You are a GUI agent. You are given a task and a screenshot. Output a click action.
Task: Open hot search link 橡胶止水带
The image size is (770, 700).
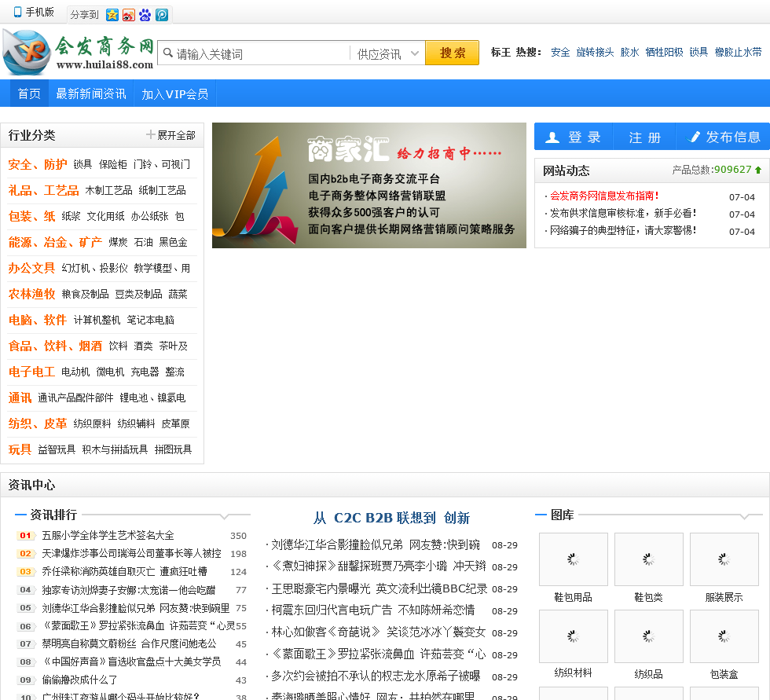pyautogui.click(x=738, y=52)
